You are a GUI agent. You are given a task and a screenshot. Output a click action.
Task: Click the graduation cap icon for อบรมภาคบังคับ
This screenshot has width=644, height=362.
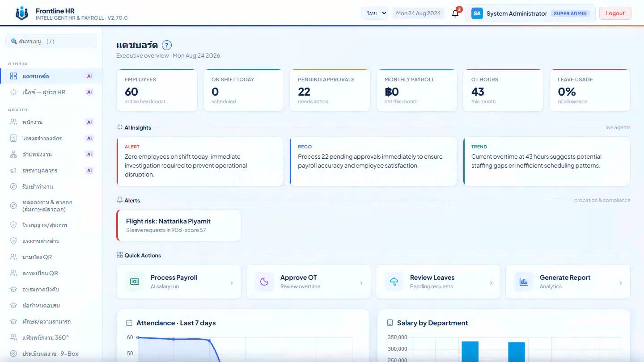coord(13,289)
